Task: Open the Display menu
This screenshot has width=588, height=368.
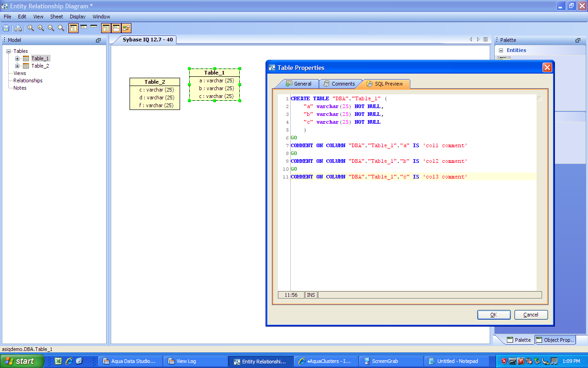Action: click(78, 17)
